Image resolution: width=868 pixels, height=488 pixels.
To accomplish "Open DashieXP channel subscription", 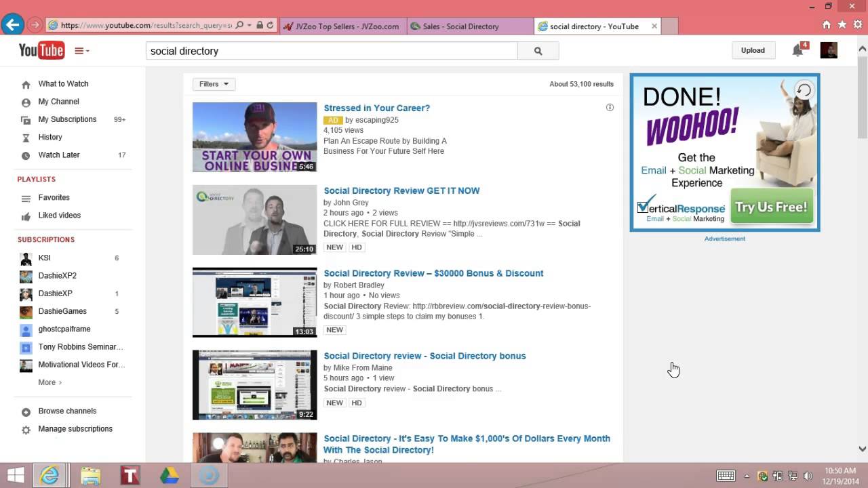I will click(55, 293).
